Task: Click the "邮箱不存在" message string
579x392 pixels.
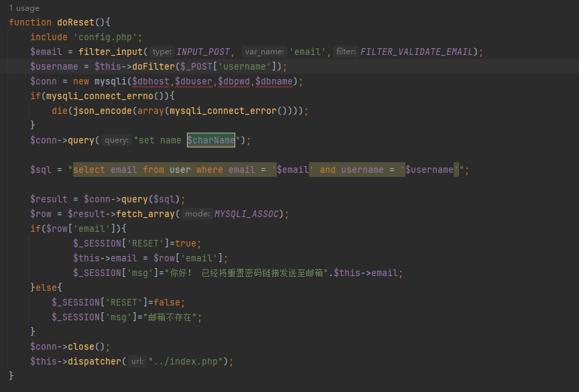Action: (172, 317)
